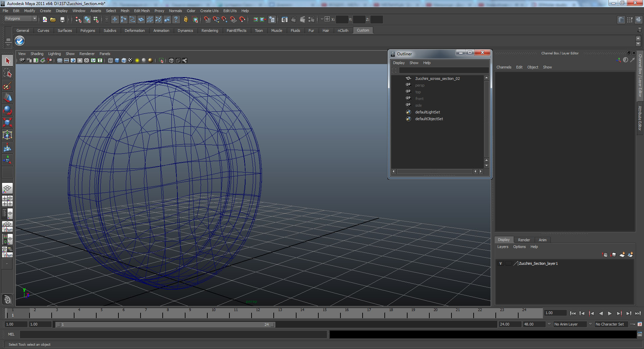Select Zucchini_scross_section_02 in Outliner
The height and width of the screenshot is (349, 644).
[x=437, y=79]
